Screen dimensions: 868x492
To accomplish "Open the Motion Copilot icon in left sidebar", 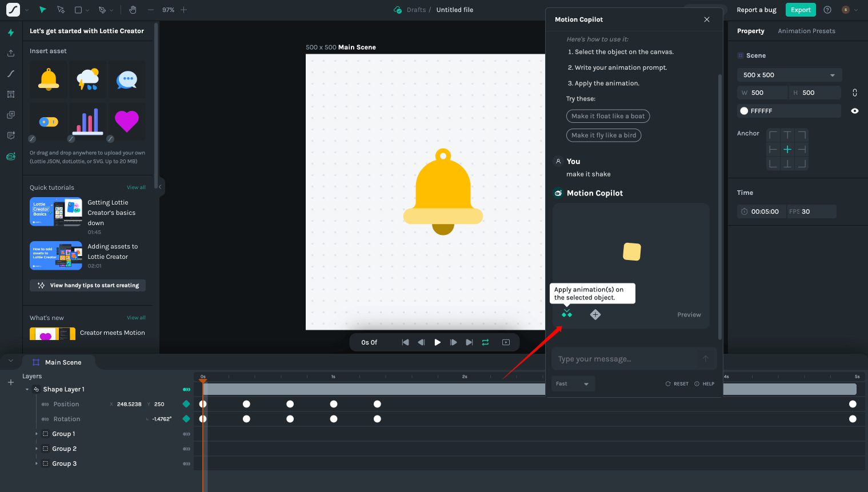I will coord(11,156).
